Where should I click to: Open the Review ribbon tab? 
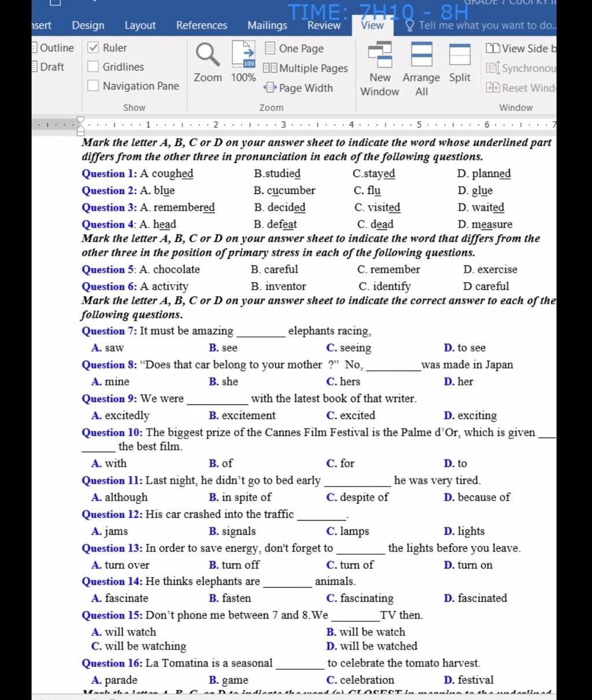point(324,25)
